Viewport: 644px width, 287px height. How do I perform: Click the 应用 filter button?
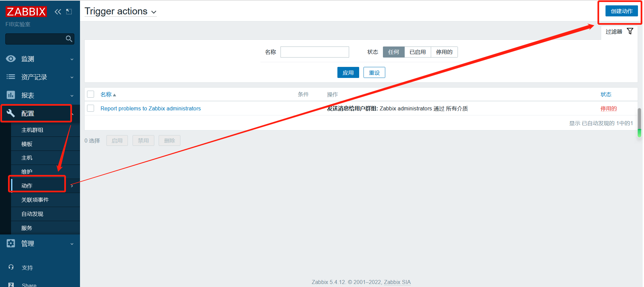[348, 73]
